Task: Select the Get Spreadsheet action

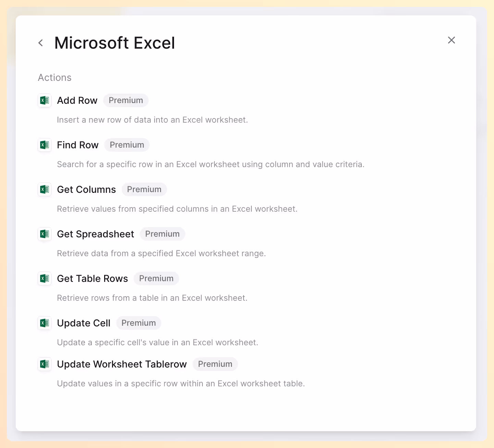Action: tap(96, 234)
